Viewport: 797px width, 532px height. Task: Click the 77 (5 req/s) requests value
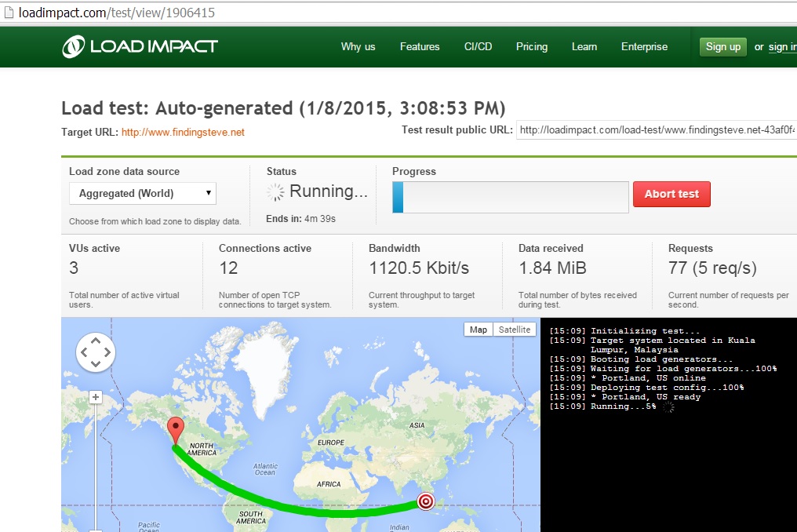(712, 268)
